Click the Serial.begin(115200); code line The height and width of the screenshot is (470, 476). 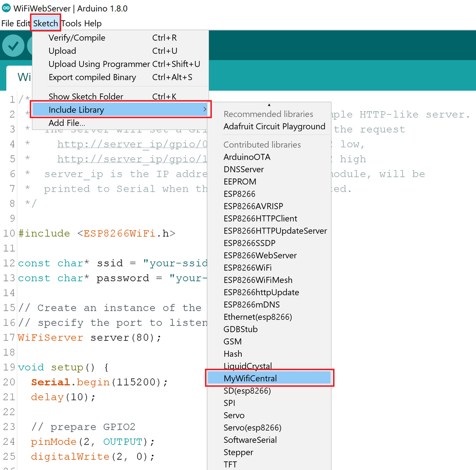click(99, 382)
